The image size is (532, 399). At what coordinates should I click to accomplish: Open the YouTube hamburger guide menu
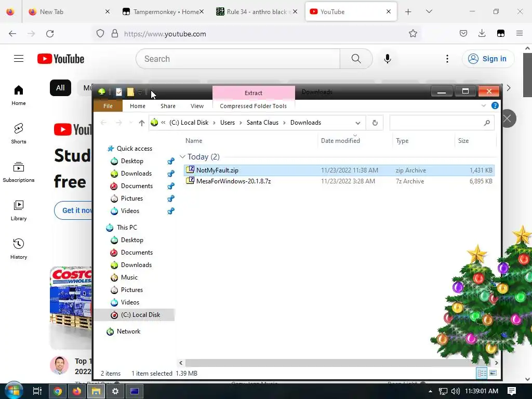(x=19, y=59)
